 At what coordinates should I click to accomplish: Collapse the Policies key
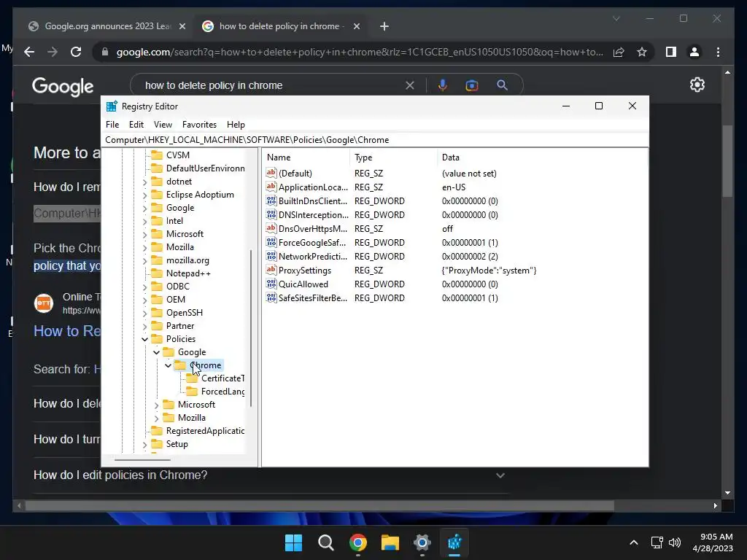point(145,339)
